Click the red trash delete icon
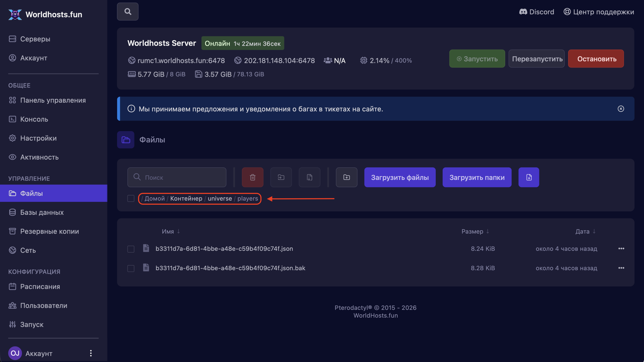Screen dimensions: 644x362 pyautogui.click(x=252, y=177)
